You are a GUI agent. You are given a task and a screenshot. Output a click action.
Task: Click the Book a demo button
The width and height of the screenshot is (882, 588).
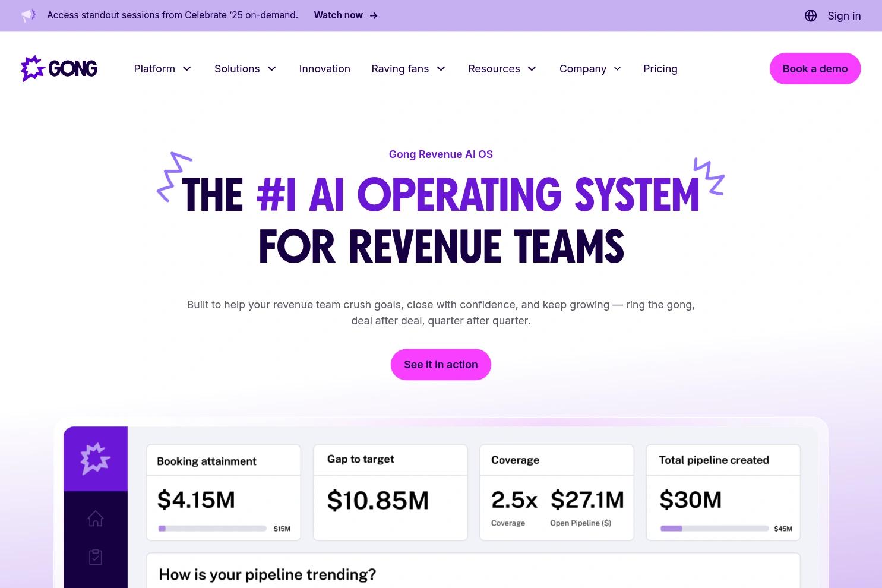point(815,69)
